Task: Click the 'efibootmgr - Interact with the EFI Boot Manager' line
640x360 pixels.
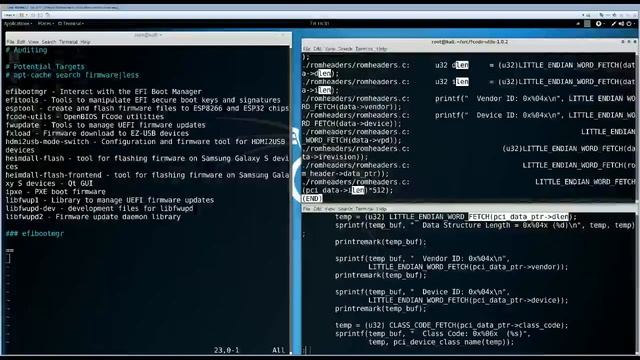Action: [104, 92]
